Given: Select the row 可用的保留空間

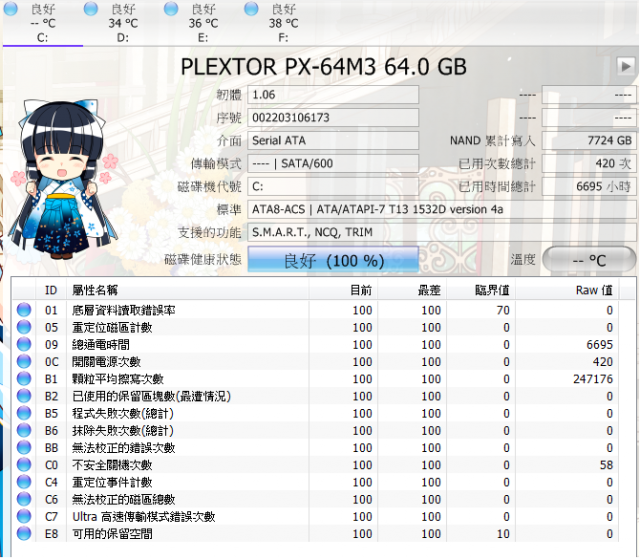Looking at the screenshot, I should click(x=315, y=533).
